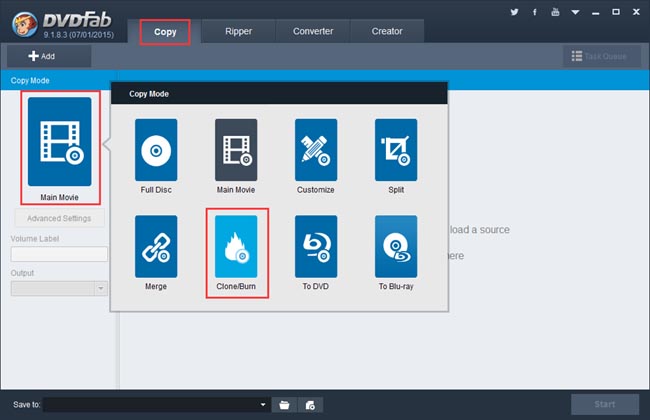Click the Main Movie mode switcher in sidebar

[60, 142]
